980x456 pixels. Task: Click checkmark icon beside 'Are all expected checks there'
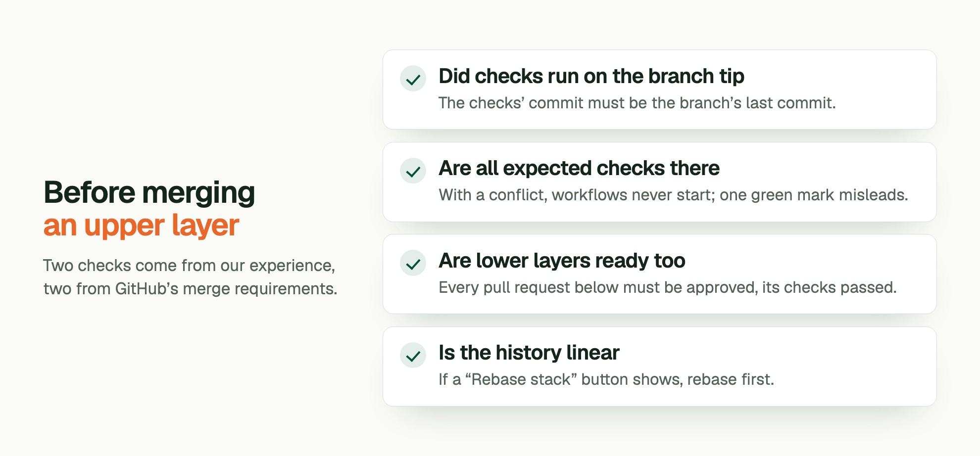(413, 171)
